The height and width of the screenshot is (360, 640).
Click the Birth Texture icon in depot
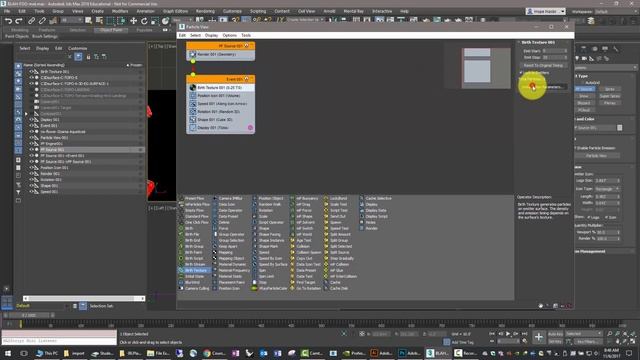[x=181, y=270]
